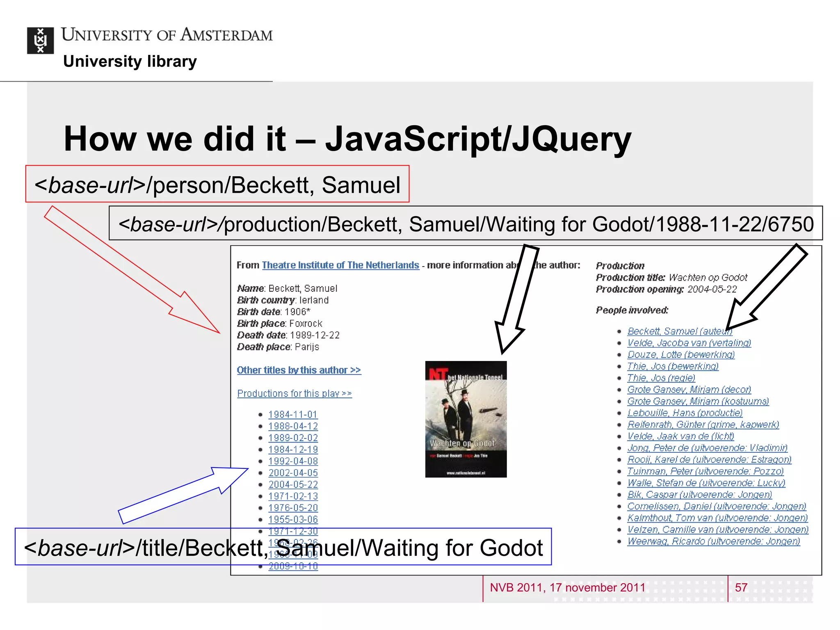The width and height of the screenshot is (840, 630).
Task: Open 'Jong, Peter de (uitvoerende: Vladimir)' link
Action: pyautogui.click(x=708, y=448)
